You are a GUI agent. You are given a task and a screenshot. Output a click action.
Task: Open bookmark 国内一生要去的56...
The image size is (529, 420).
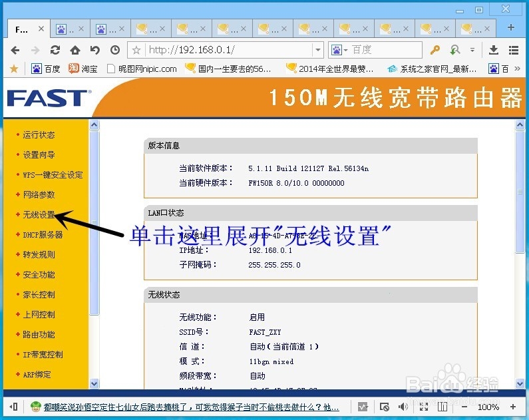[228, 69]
